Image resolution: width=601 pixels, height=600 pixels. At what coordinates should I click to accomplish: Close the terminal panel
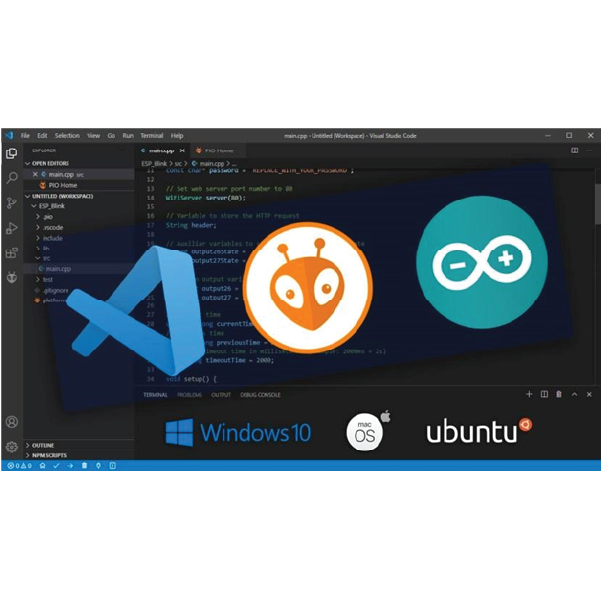click(x=589, y=394)
